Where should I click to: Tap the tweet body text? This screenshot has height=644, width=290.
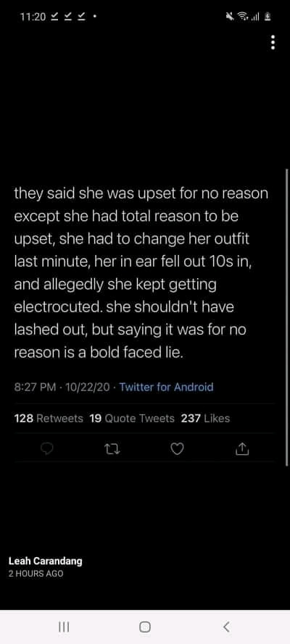coord(141,272)
